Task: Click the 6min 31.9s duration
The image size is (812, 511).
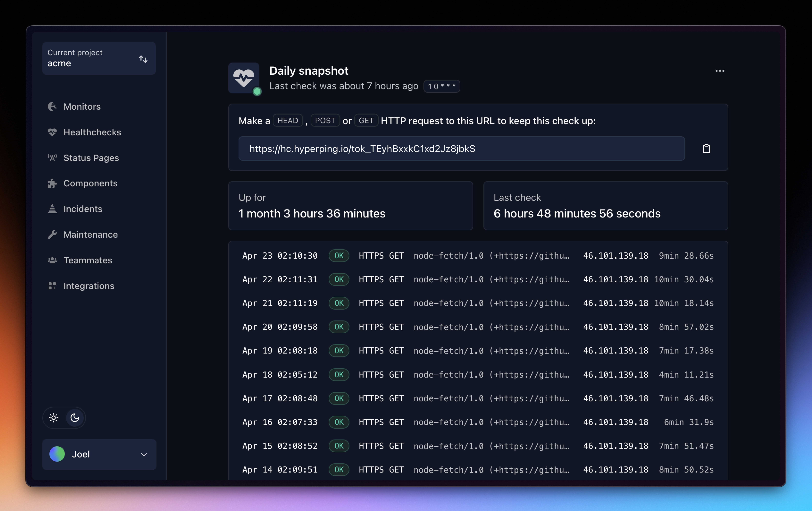Action: coord(689,422)
